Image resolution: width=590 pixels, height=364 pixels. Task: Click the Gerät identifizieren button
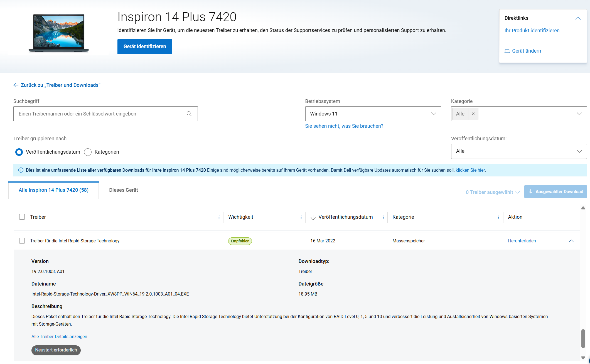point(145,47)
